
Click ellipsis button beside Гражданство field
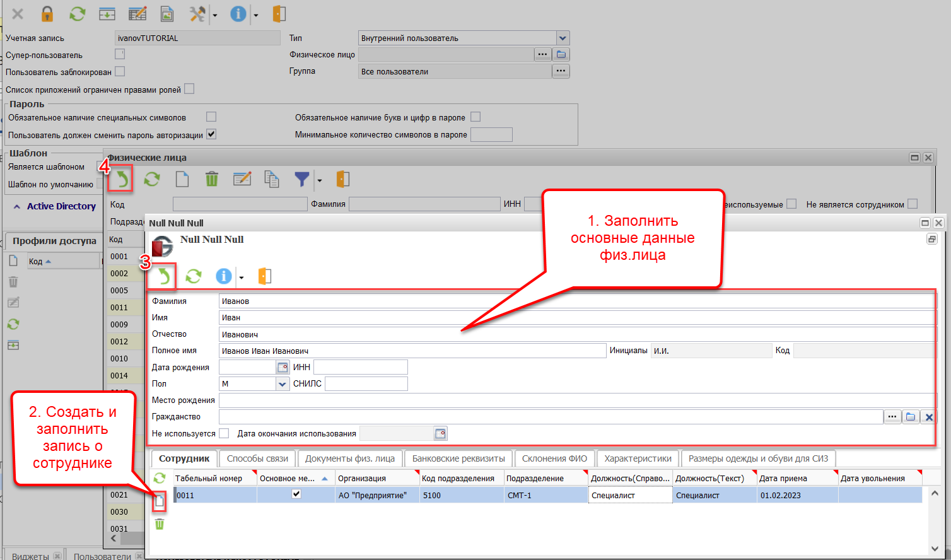892,417
